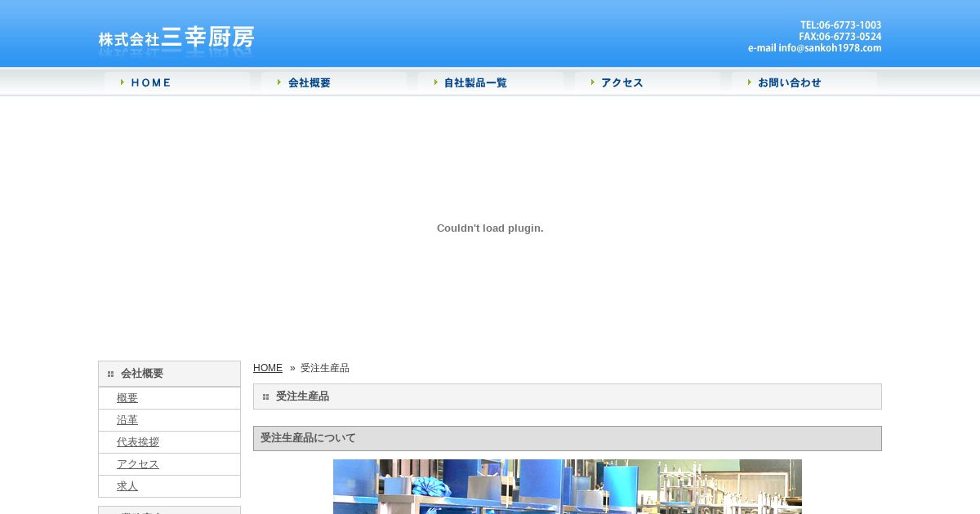Select アクセス in the top navigation

coord(648,82)
